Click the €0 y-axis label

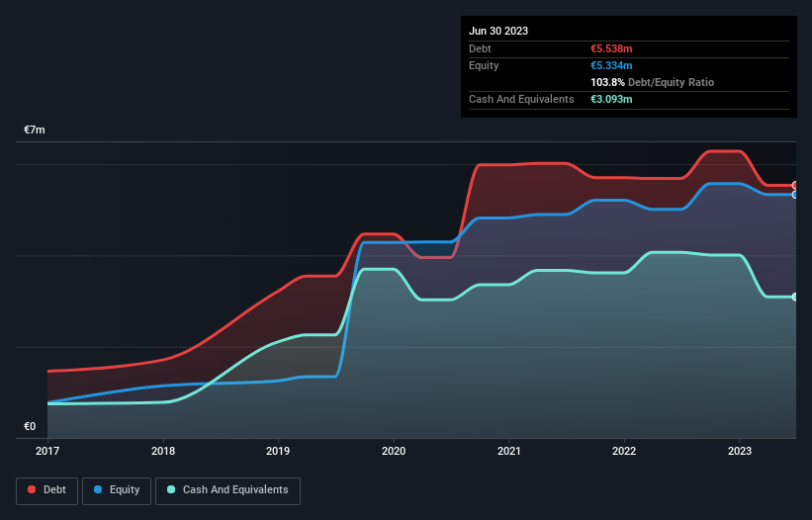(x=30, y=426)
